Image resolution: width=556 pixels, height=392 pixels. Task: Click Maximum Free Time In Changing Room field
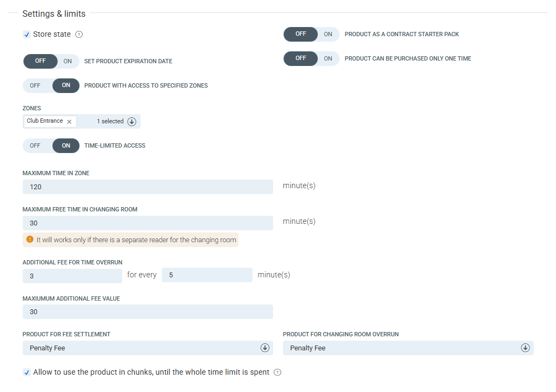[148, 223]
